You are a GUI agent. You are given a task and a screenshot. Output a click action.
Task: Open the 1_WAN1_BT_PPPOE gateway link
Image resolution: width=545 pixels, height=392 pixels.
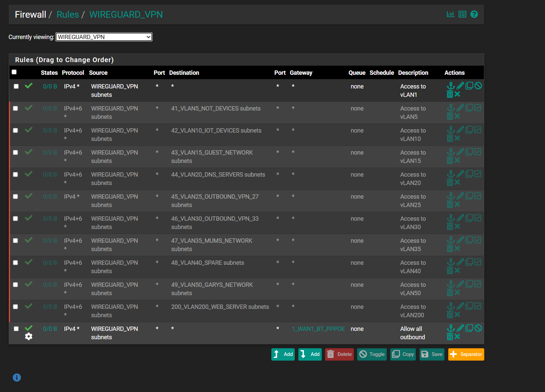(318, 329)
